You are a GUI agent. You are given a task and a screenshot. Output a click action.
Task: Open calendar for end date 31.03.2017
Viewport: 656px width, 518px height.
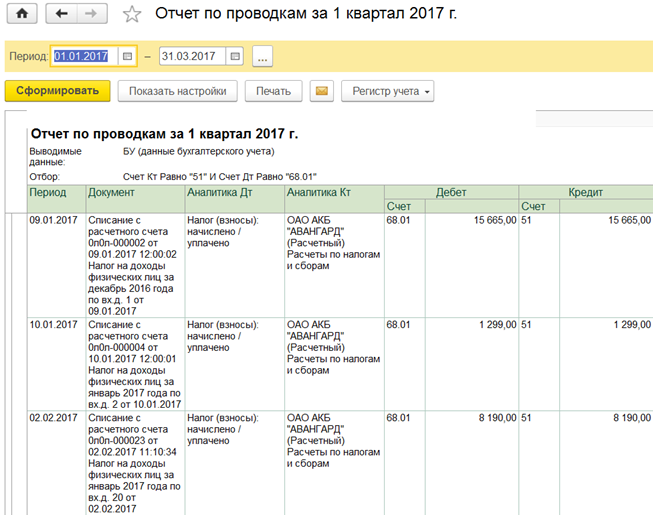[235, 56]
